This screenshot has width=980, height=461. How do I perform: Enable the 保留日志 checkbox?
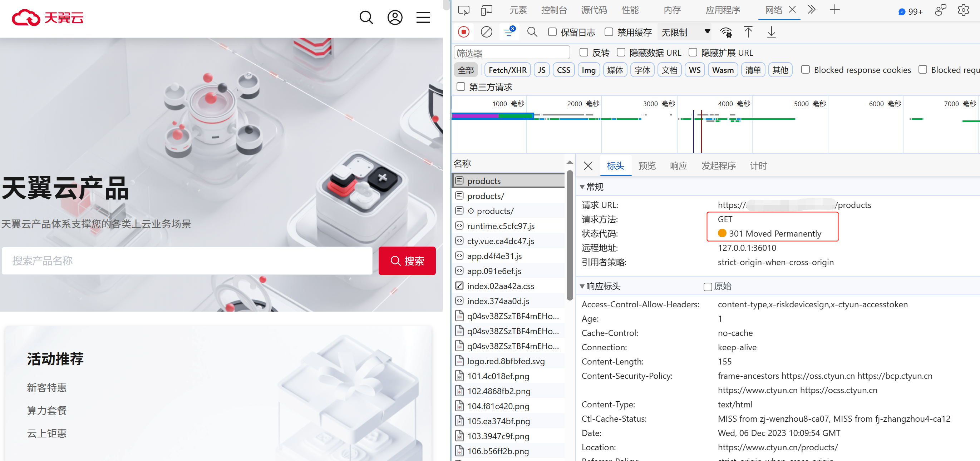(552, 32)
